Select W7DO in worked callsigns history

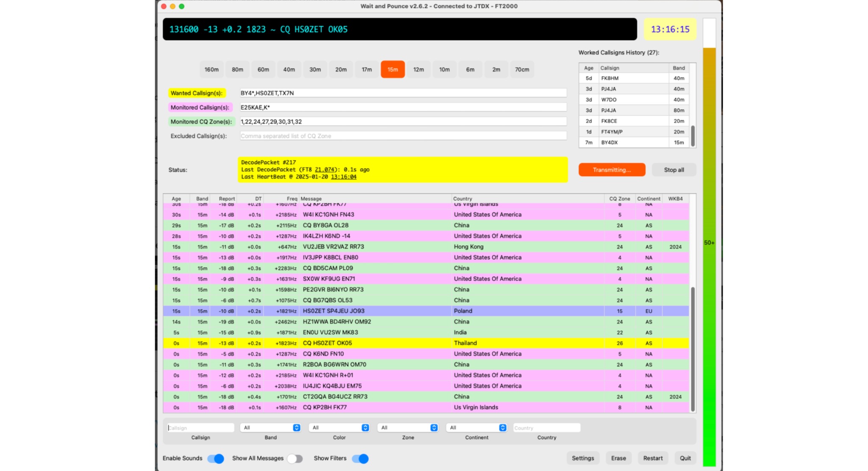634,100
